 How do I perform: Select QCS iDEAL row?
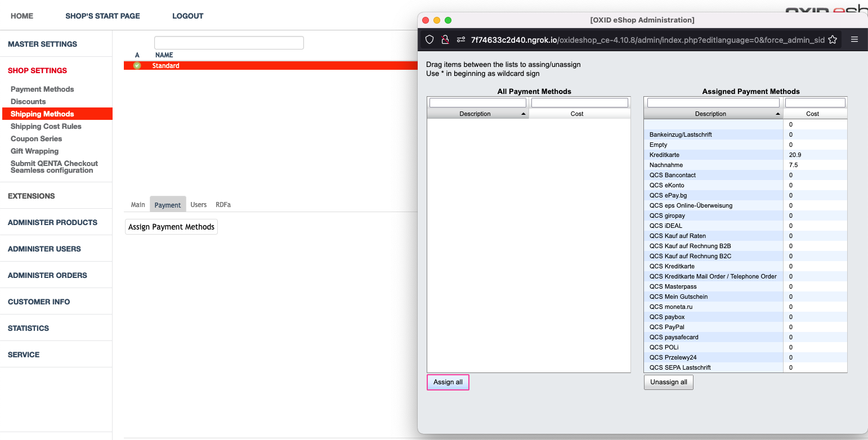[745, 226]
